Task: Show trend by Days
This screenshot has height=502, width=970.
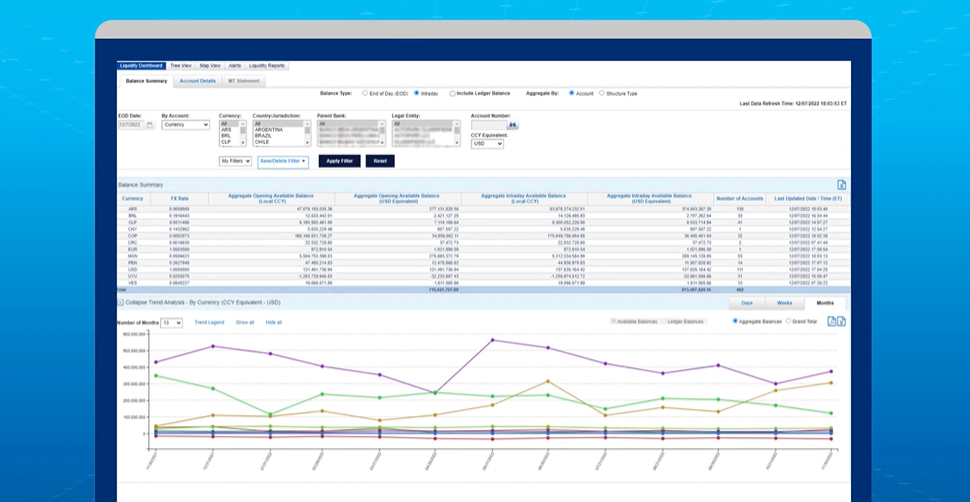Action: [x=747, y=303]
